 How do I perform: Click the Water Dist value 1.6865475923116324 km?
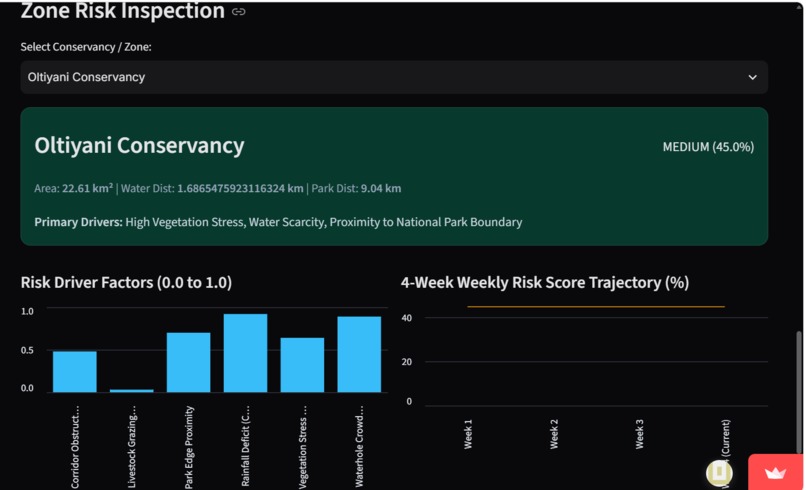point(240,188)
